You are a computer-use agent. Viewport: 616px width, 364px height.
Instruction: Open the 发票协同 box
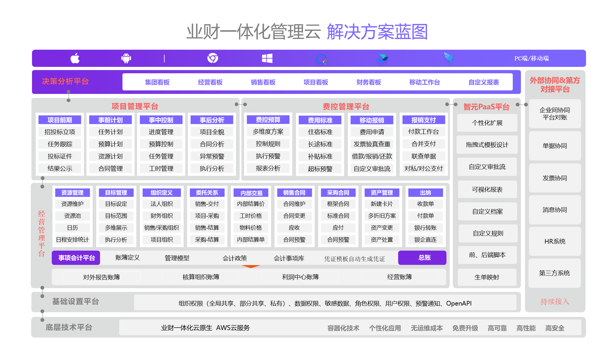554,178
